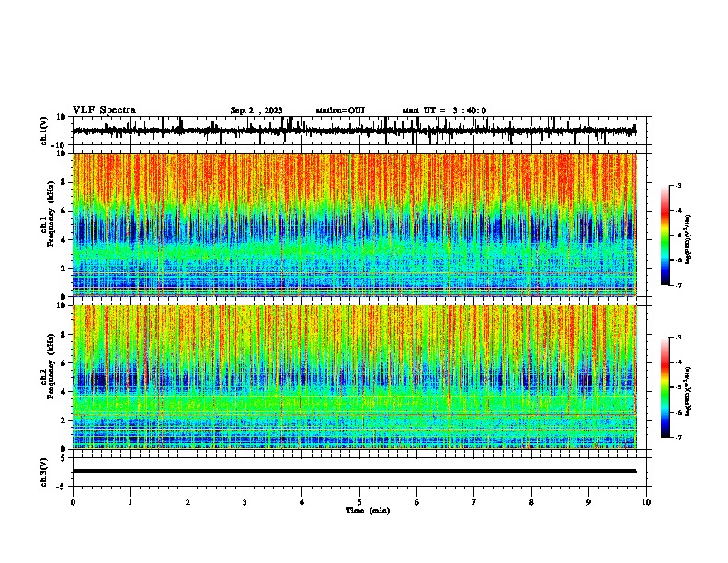This screenshot has width=728, height=563.
Task: Click the "6" kHz tick of ch.2 spectrogram
Action: pos(63,363)
